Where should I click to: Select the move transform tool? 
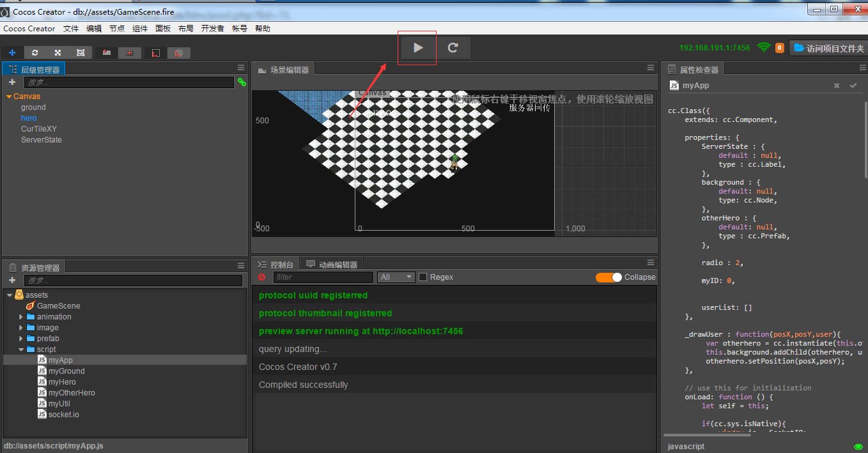(12, 52)
